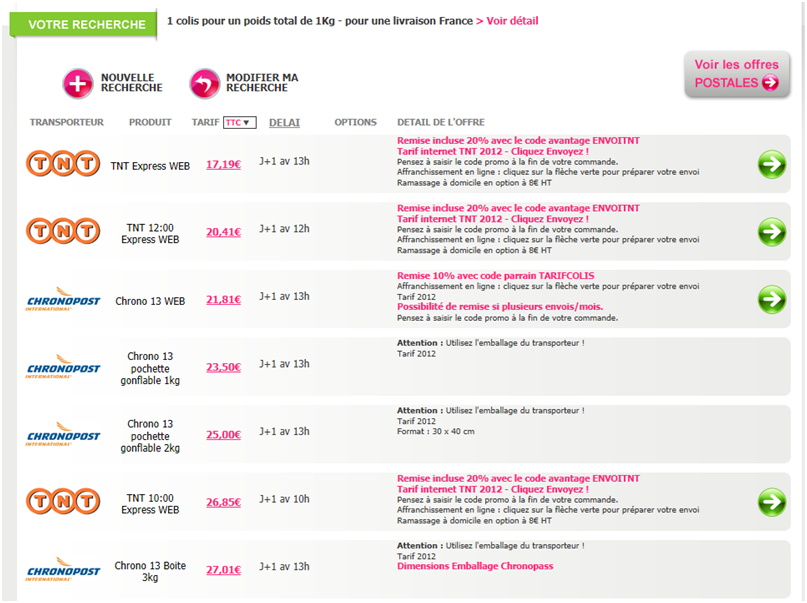
Task: Select the 23,50€ pochette gonflable 1kg price
Action: [x=223, y=367]
